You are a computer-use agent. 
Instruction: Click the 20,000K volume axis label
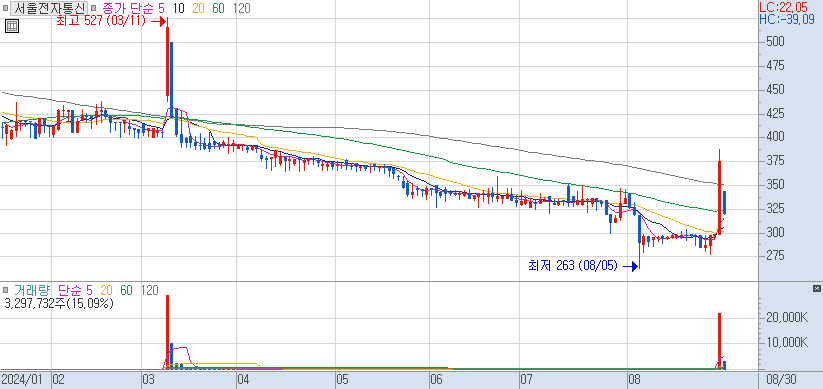point(787,317)
